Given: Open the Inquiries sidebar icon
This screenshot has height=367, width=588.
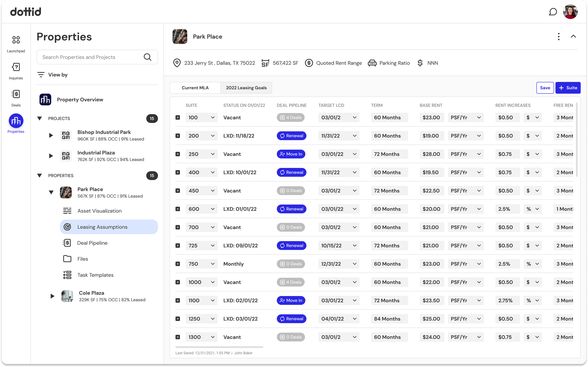Looking at the screenshot, I should pyautogui.click(x=16, y=67).
